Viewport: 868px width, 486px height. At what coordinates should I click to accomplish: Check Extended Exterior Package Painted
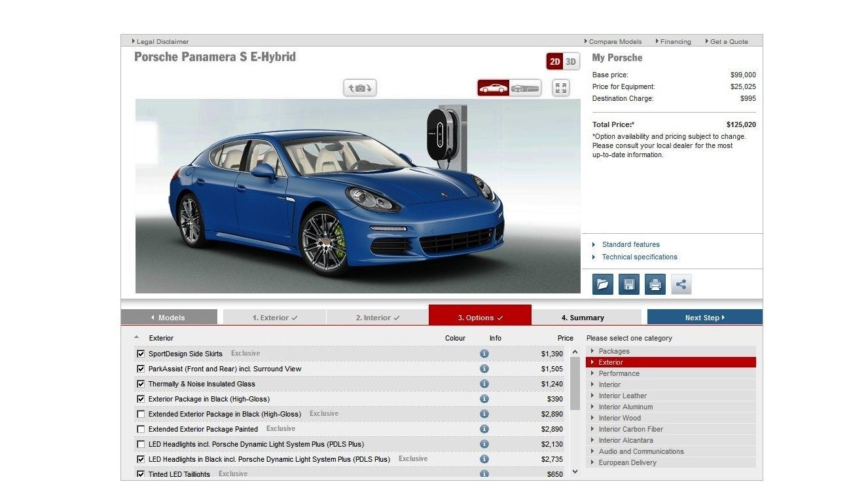point(141,429)
